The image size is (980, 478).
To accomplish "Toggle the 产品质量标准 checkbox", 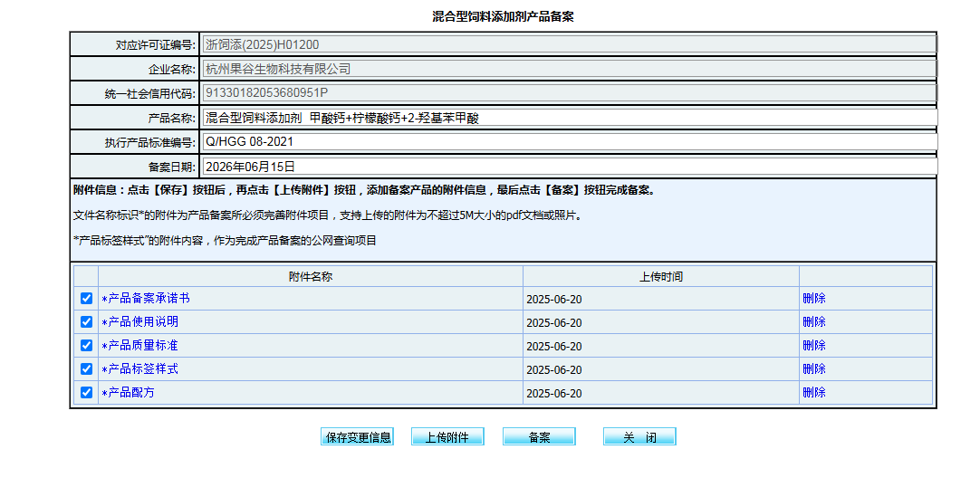I will (x=86, y=346).
